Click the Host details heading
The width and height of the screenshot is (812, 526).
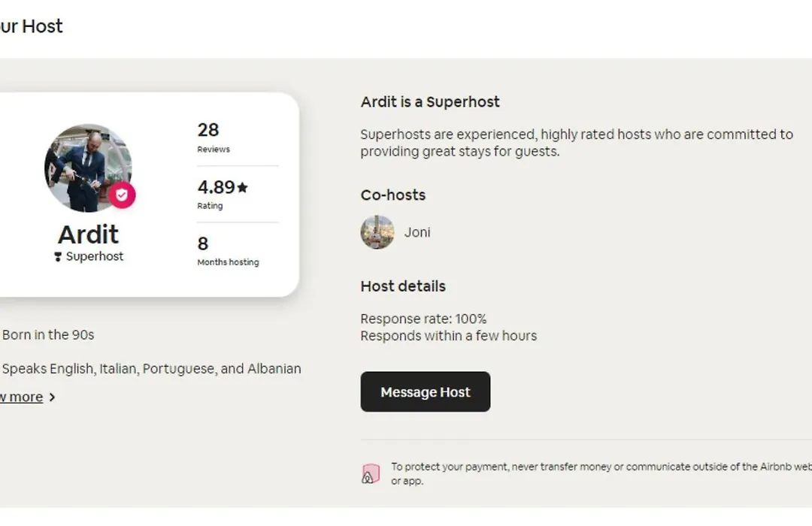pyautogui.click(x=403, y=286)
